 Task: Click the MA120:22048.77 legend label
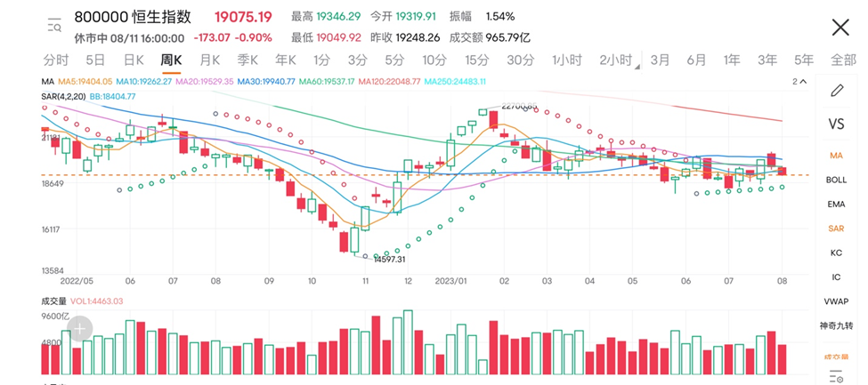[x=391, y=81]
